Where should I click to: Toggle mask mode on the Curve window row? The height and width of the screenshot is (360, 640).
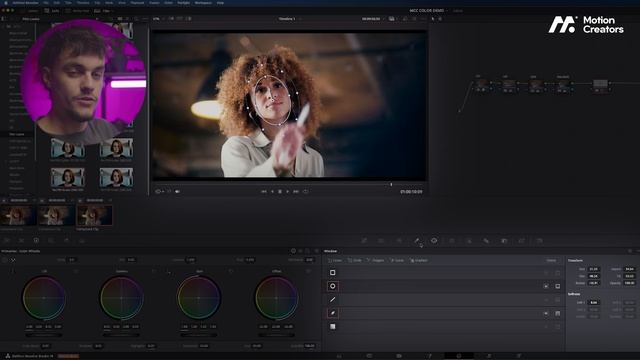558,313
